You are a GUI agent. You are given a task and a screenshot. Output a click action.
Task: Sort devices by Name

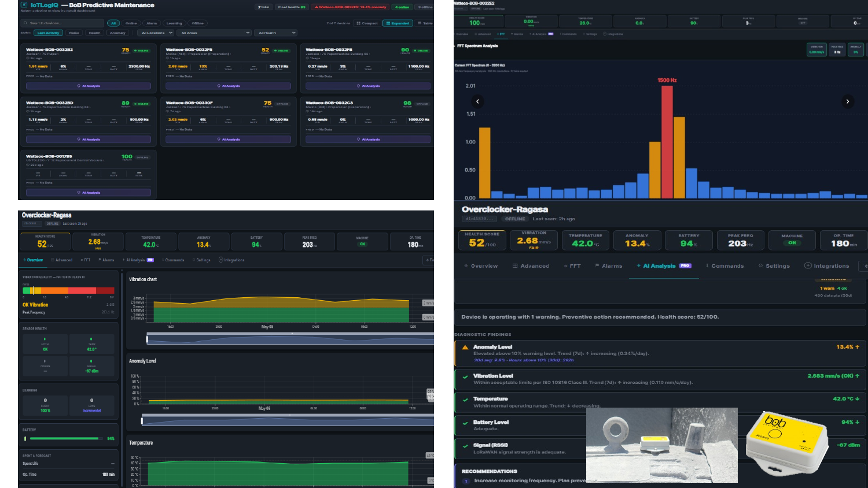point(74,33)
